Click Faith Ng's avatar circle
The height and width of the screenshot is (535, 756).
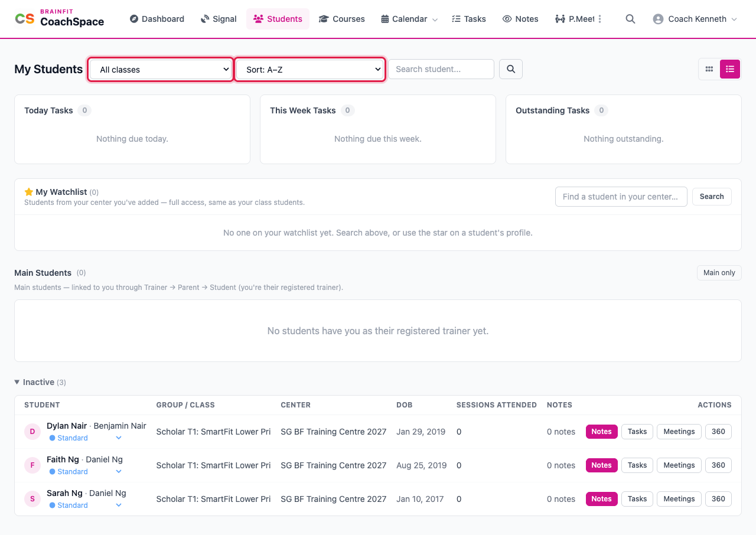[32, 465]
